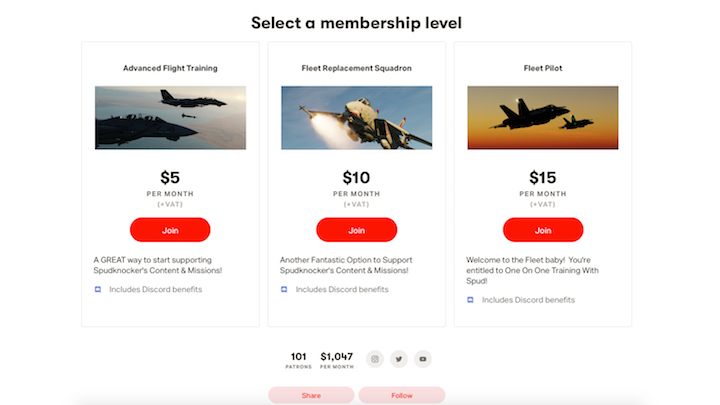Click the 101 patrons count

pyautogui.click(x=298, y=360)
